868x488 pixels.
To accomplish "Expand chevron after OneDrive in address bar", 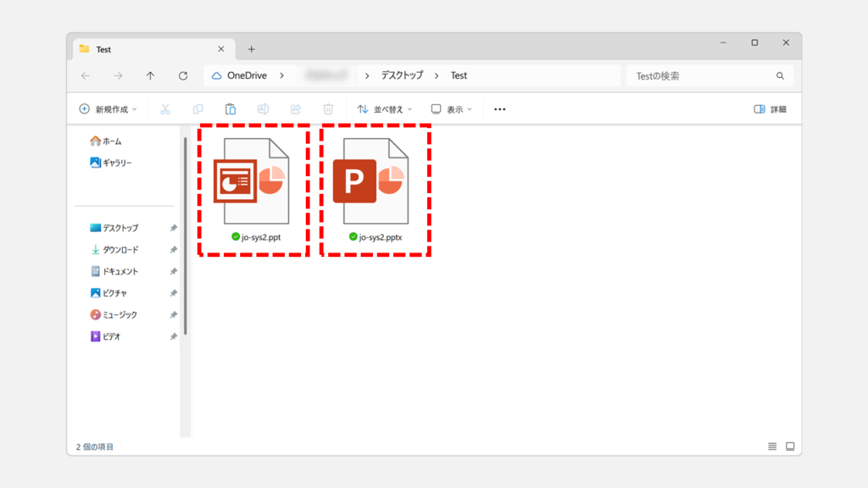I will (282, 75).
